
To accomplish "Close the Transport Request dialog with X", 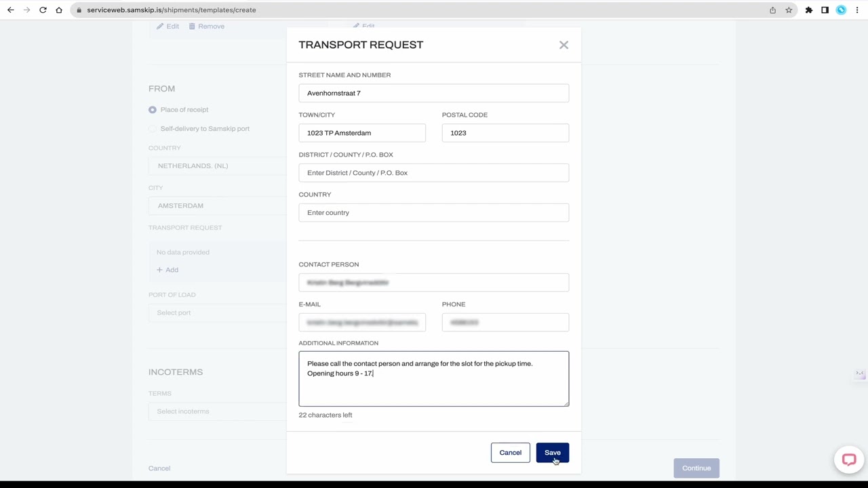I will pyautogui.click(x=564, y=45).
